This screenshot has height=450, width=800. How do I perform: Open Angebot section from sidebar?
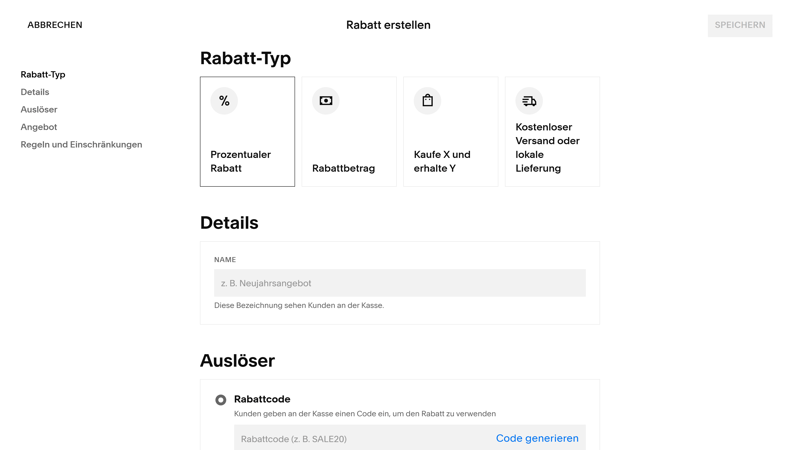pyautogui.click(x=39, y=127)
